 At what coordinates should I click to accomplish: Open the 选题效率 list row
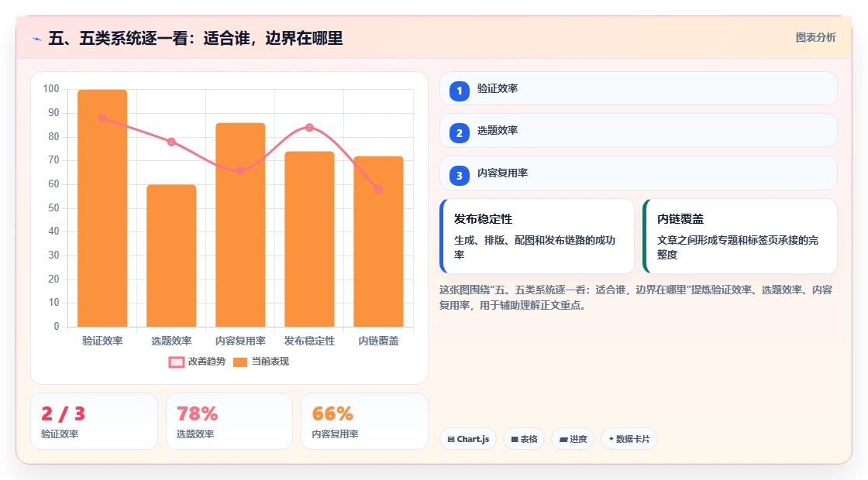[x=639, y=131]
